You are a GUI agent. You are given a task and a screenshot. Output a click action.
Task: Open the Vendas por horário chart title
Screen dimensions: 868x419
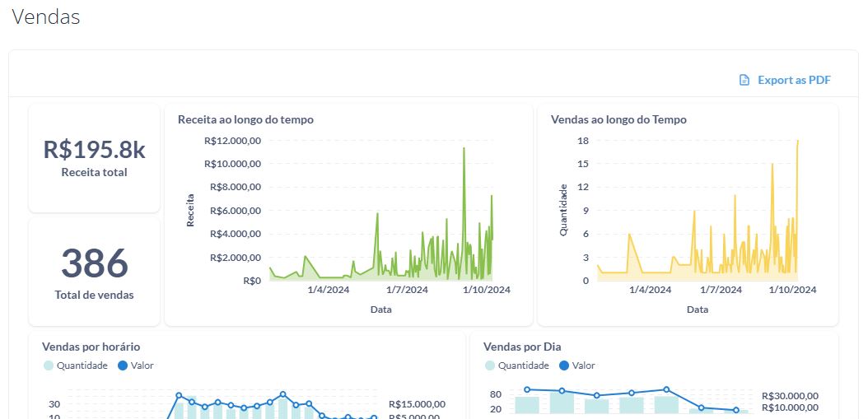click(91, 347)
